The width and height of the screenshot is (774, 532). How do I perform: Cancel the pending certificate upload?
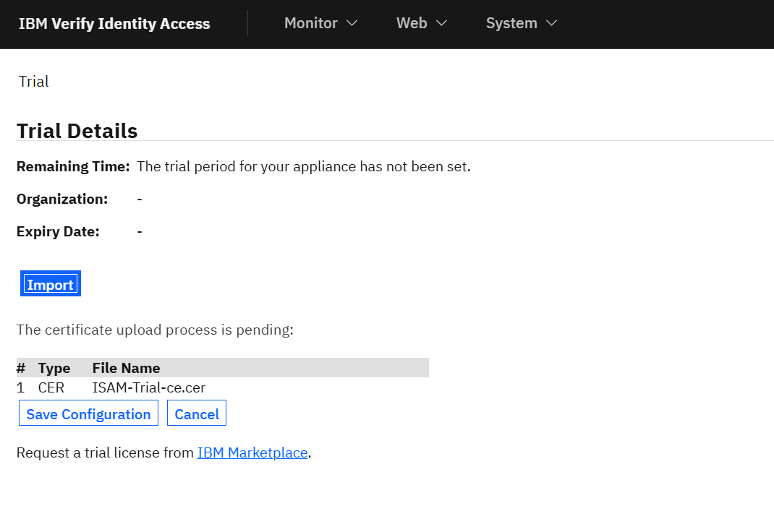click(x=197, y=413)
